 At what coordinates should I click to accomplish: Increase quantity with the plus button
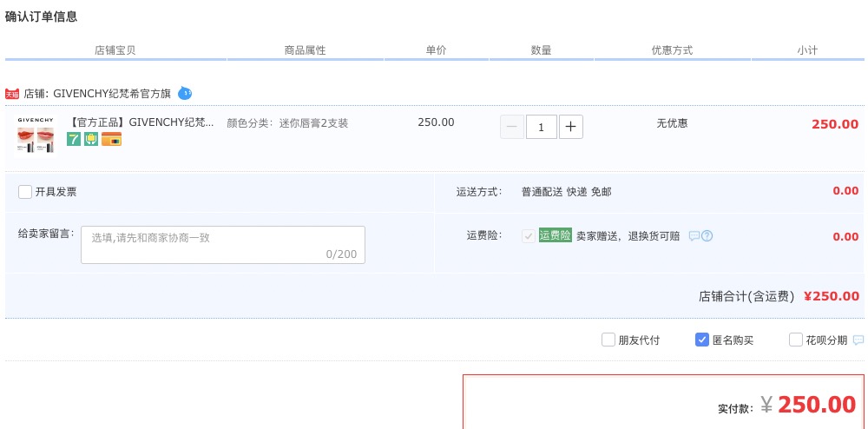click(x=571, y=128)
